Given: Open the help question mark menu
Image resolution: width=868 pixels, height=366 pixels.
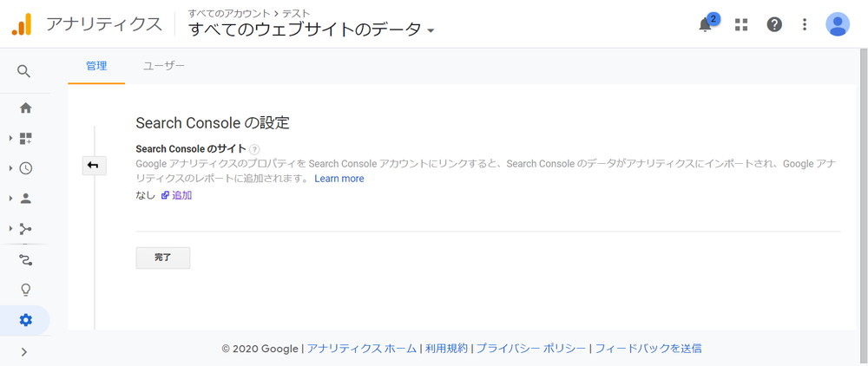Looking at the screenshot, I should click(774, 24).
